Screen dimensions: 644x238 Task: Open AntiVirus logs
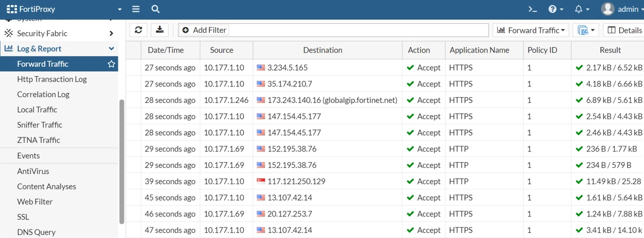pyautogui.click(x=33, y=171)
